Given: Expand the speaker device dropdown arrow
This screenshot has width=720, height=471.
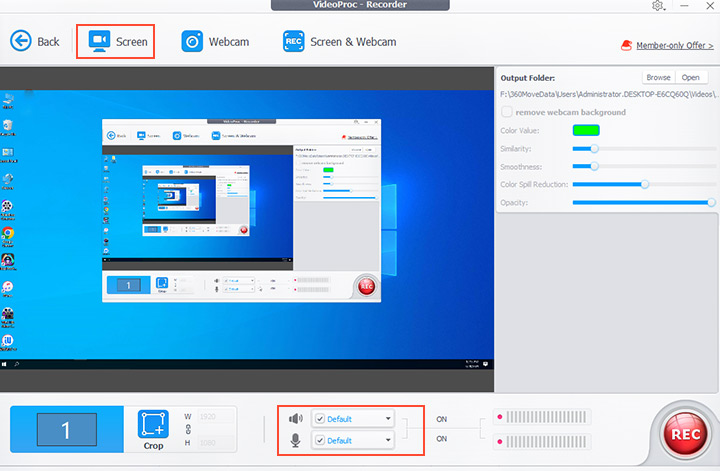Looking at the screenshot, I should coord(388,419).
